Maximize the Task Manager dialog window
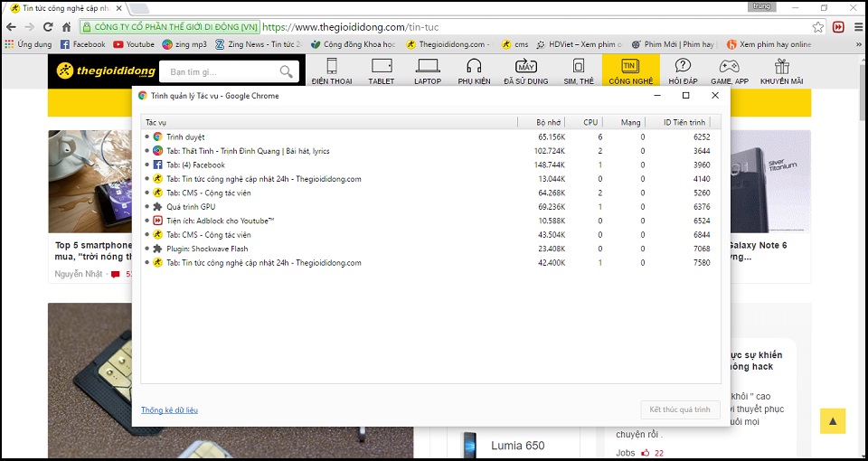Image resolution: width=868 pixels, height=461 pixels. pyautogui.click(x=686, y=95)
